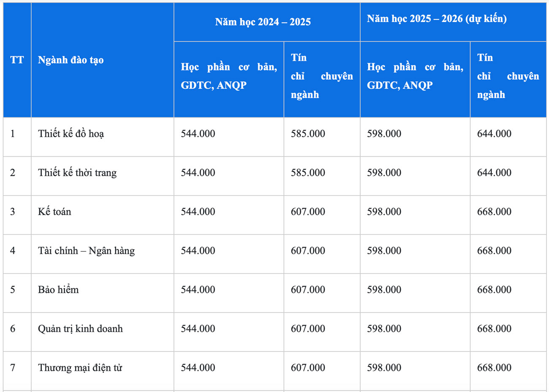Click 585.000 in the Thiết kế đồ hoạ row
This screenshot has width=549, height=392.
click(308, 134)
